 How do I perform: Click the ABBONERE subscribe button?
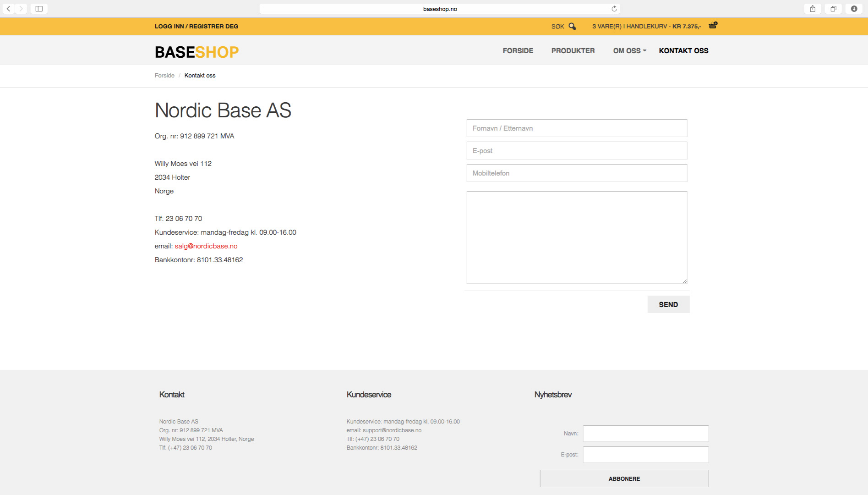pos(624,478)
